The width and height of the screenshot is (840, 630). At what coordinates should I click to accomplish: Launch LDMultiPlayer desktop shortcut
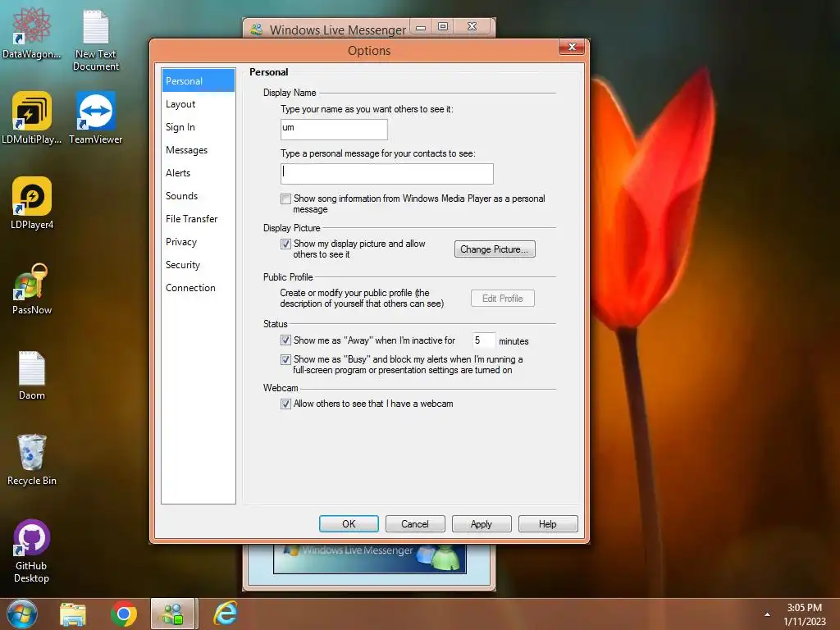pyautogui.click(x=32, y=118)
